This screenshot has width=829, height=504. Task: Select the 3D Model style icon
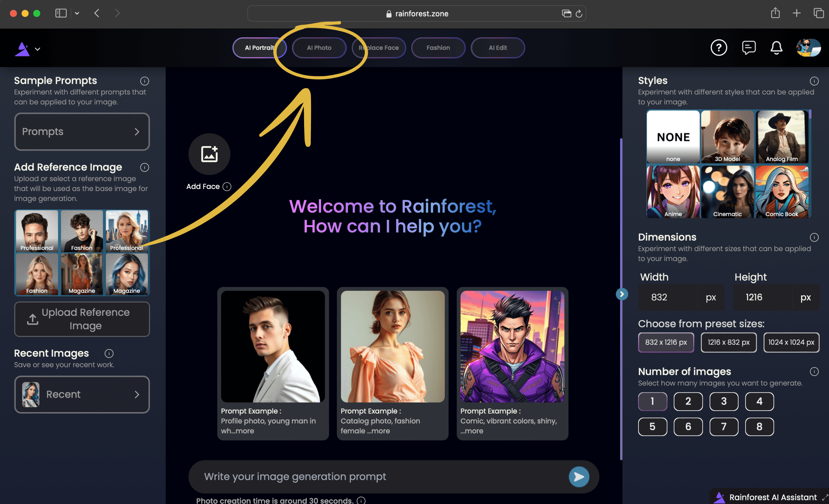[727, 137]
